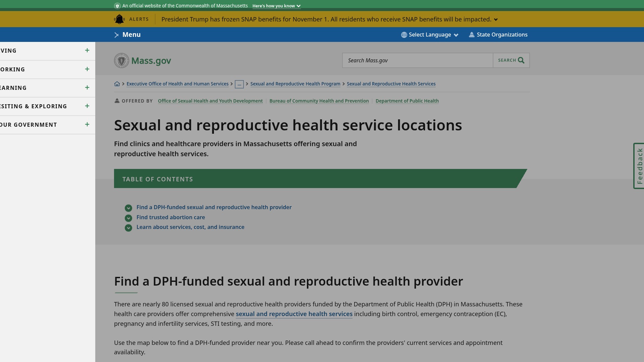Open sexual and reproductive health services inline link

[x=294, y=314]
